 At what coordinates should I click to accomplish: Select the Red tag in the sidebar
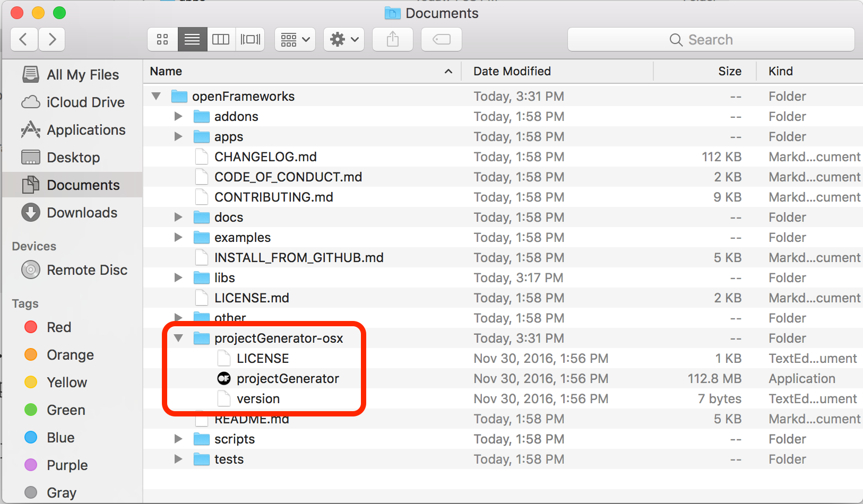59,327
